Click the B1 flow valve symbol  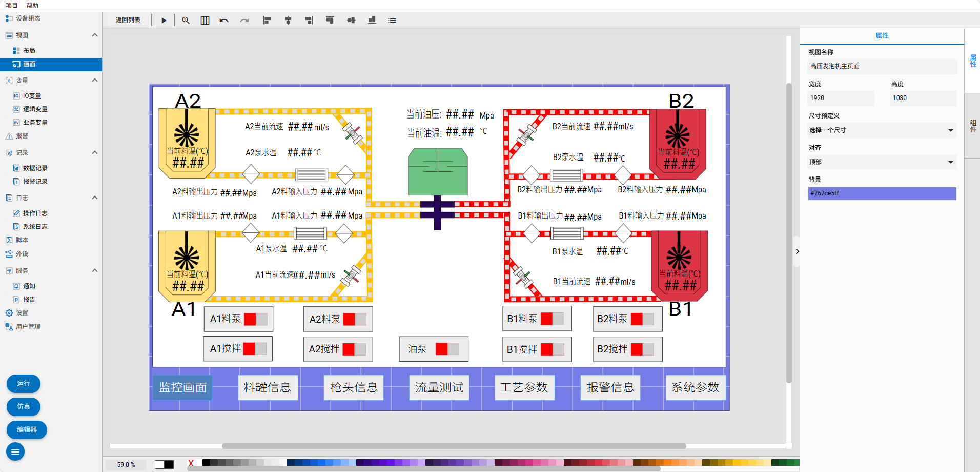(x=522, y=277)
